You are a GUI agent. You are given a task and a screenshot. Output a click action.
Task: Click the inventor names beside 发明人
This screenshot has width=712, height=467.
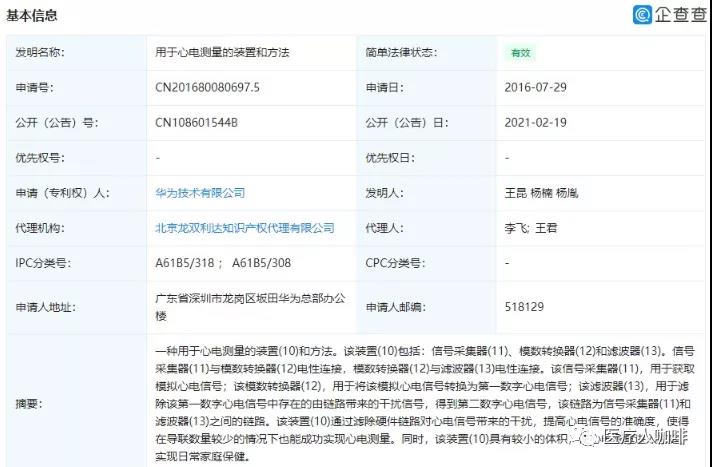[x=541, y=193]
